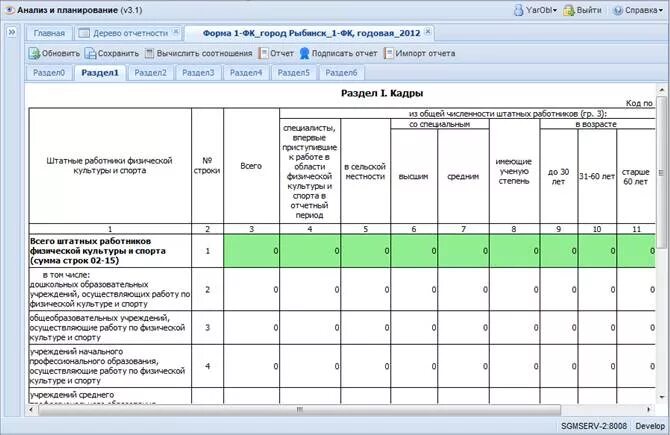Select the Форма 1-ФК город Рыбинск tab
This screenshot has width=670, height=435.
[311, 33]
